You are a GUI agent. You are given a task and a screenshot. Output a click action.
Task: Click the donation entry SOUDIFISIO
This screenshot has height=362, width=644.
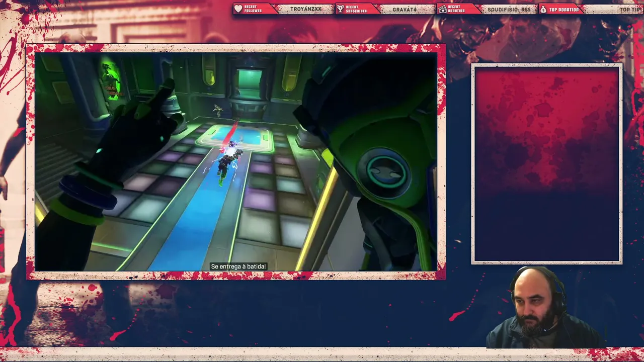tap(509, 10)
